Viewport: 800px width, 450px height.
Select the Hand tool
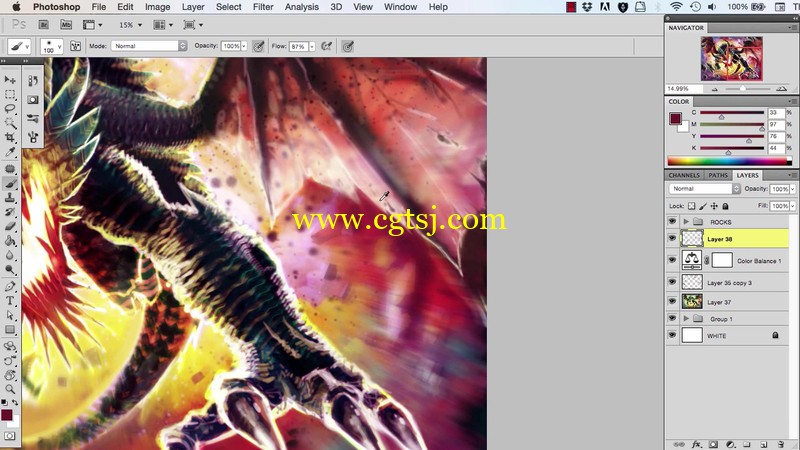tap(10, 375)
